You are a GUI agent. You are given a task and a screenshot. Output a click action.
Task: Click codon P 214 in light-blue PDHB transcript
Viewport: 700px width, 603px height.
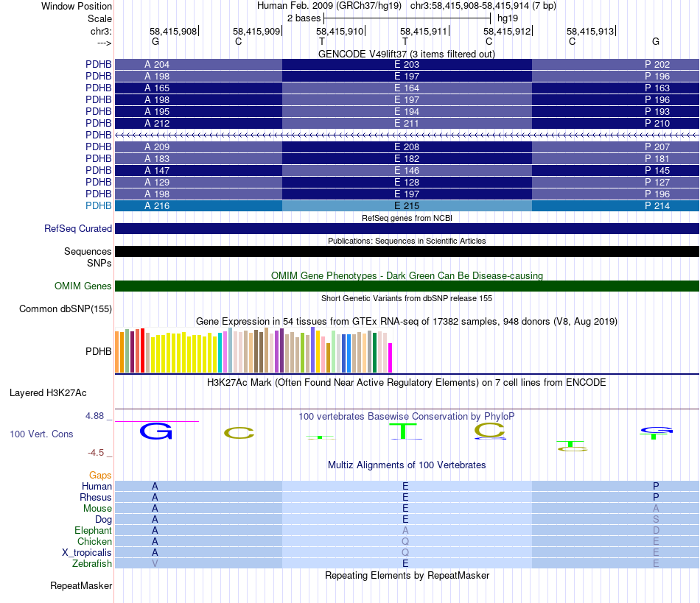(657, 205)
